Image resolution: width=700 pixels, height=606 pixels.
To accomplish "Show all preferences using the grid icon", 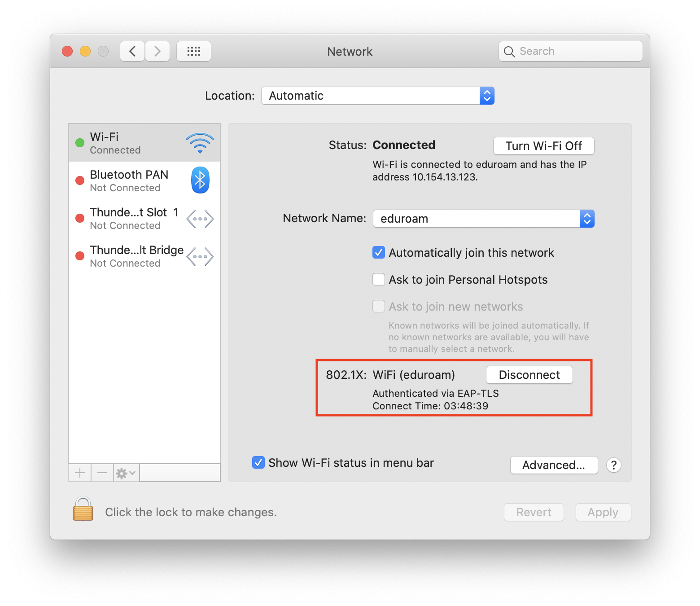I will pyautogui.click(x=194, y=51).
